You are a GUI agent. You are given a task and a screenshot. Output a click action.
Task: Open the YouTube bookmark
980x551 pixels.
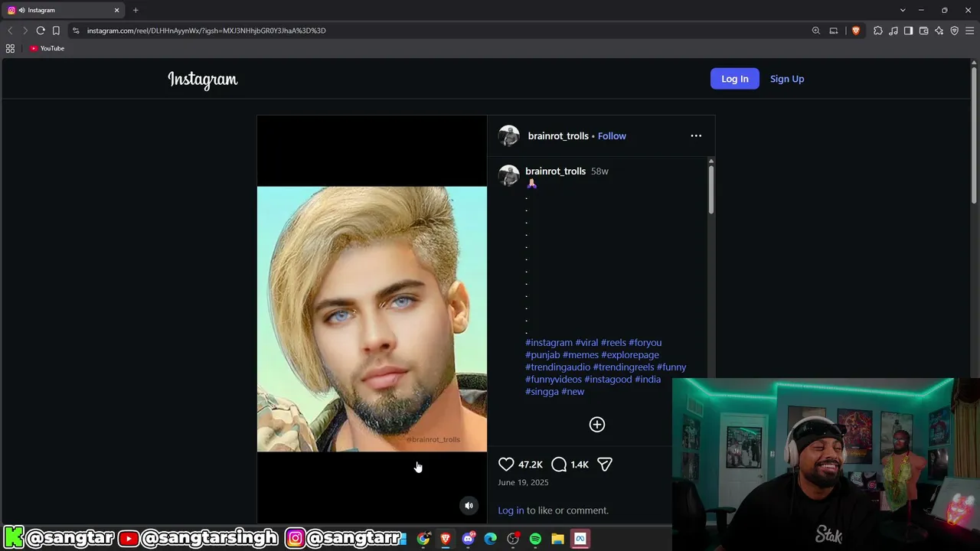click(x=47, y=48)
